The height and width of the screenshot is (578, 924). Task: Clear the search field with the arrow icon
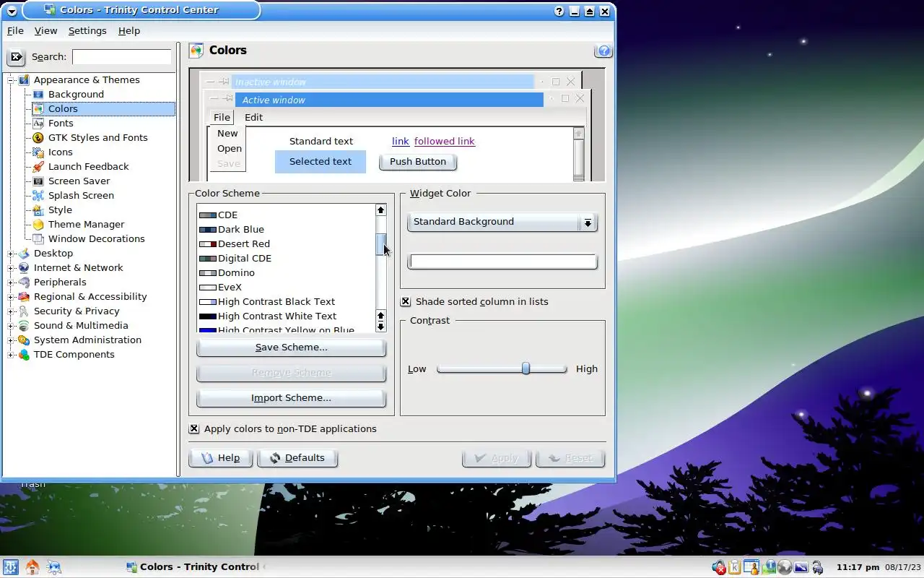pos(16,56)
